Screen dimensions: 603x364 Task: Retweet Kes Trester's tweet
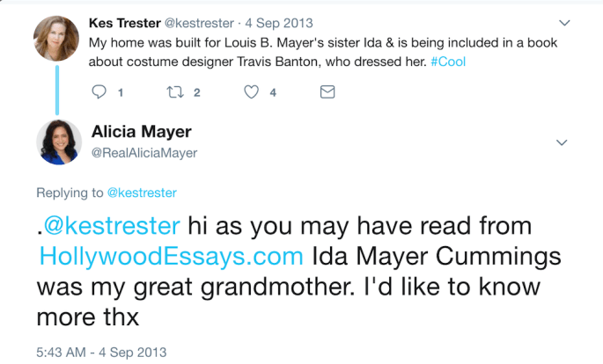click(175, 91)
